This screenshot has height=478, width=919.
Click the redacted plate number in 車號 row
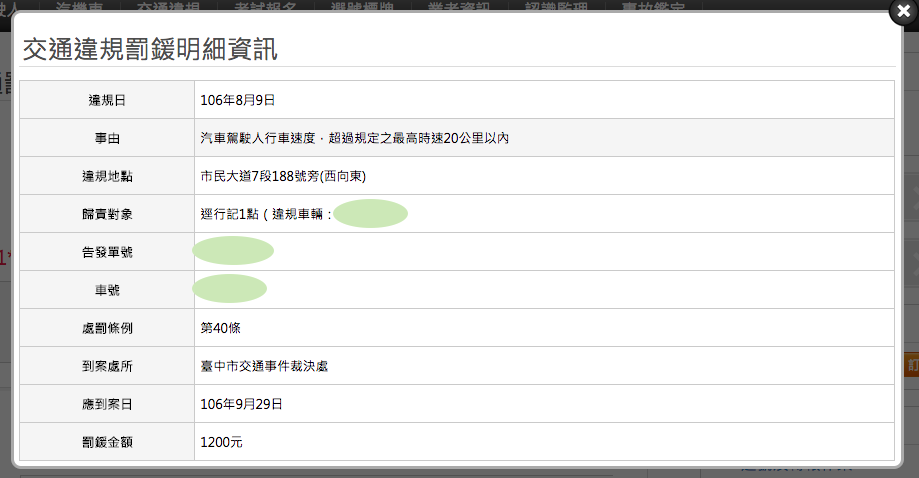(229, 289)
